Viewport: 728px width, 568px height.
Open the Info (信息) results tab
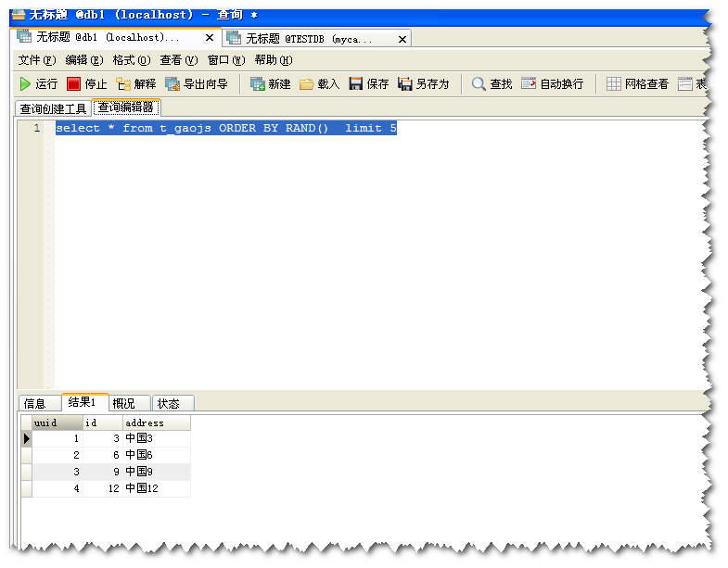[x=40, y=404]
